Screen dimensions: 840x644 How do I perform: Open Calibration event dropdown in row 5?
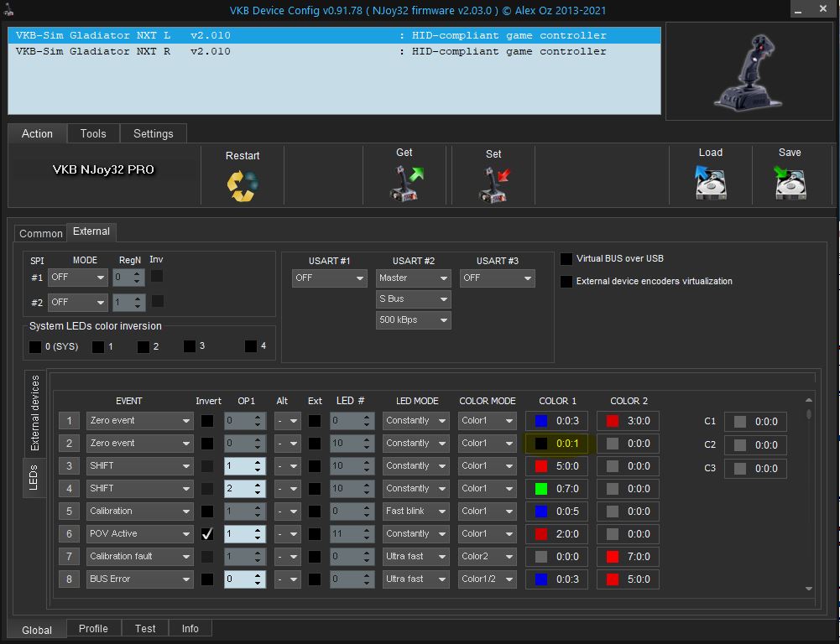(x=139, y=512)
